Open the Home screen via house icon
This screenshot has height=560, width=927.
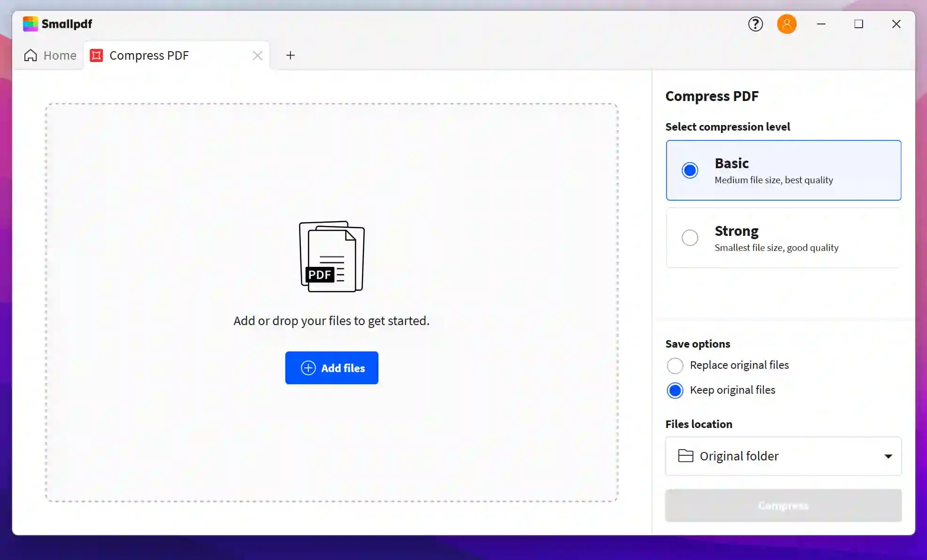[31, 55]
